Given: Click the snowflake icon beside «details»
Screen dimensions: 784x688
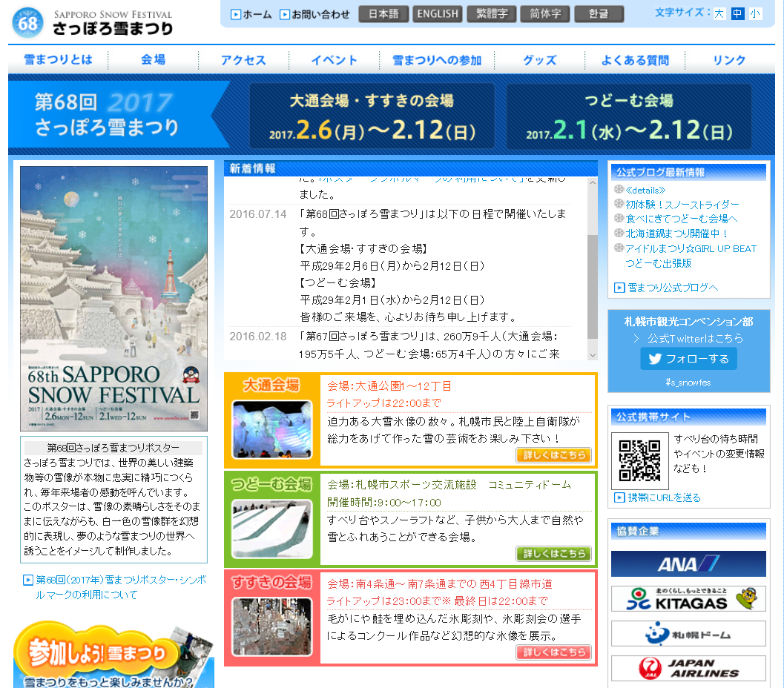Looking at the screenshot, I should [619, 189].
